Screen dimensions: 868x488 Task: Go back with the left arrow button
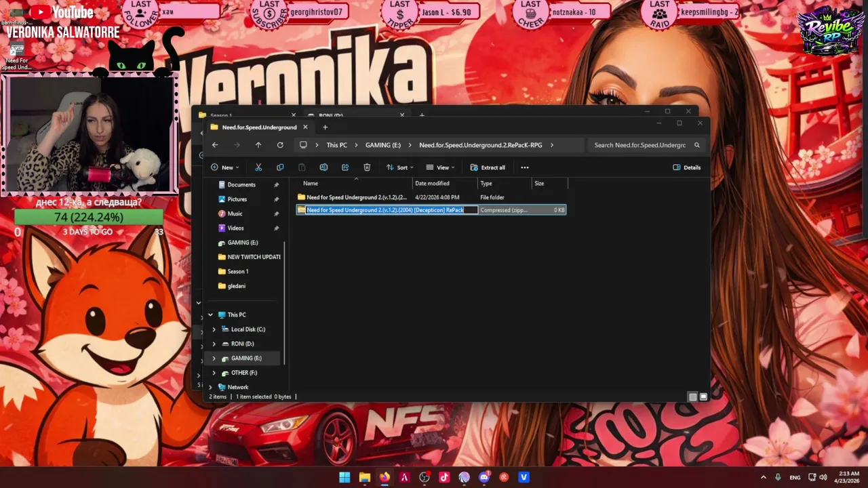click(x=215, y=145)
